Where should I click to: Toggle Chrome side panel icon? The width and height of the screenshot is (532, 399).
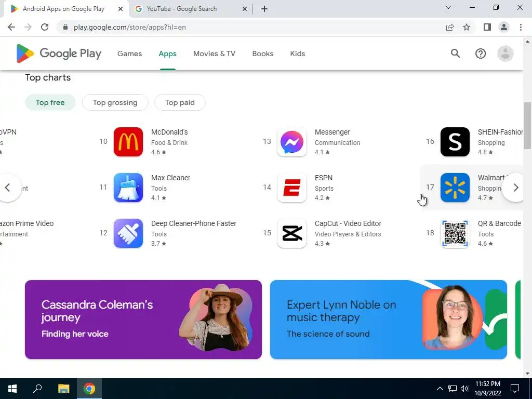click(487, 27)
